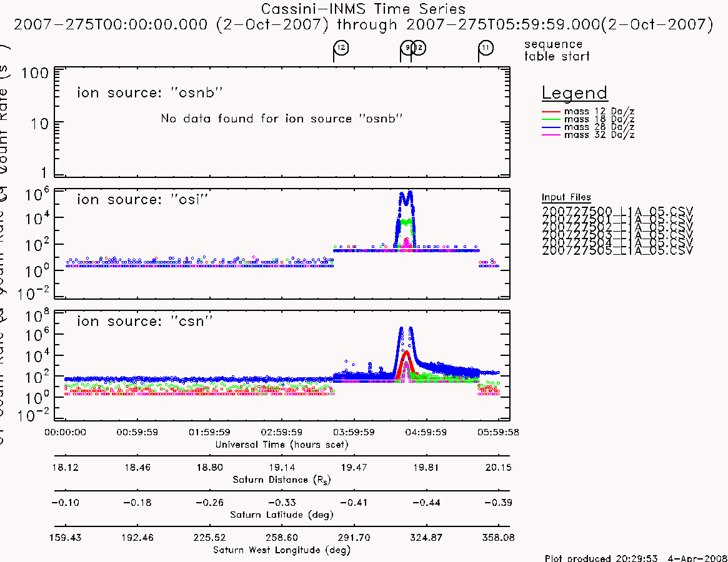Click Saturn distance value 18.80

click(209, 467)
